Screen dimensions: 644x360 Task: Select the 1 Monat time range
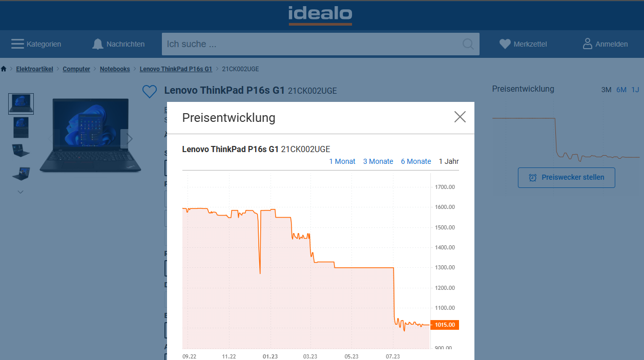342,161
